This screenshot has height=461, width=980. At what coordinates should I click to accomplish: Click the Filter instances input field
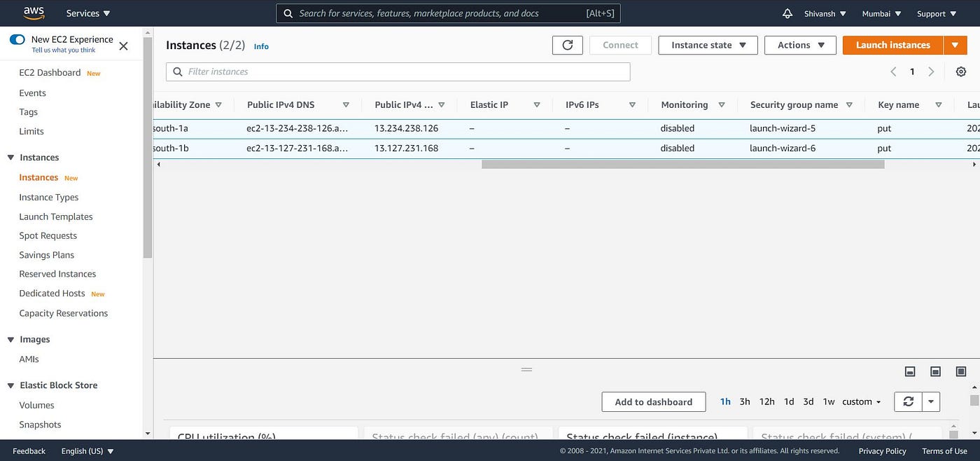tap(398, 71)
